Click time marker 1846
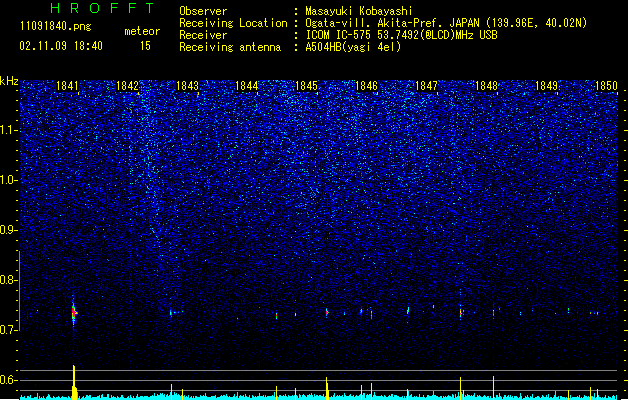Screen dimensions: 629x400 tap(366, 86)
